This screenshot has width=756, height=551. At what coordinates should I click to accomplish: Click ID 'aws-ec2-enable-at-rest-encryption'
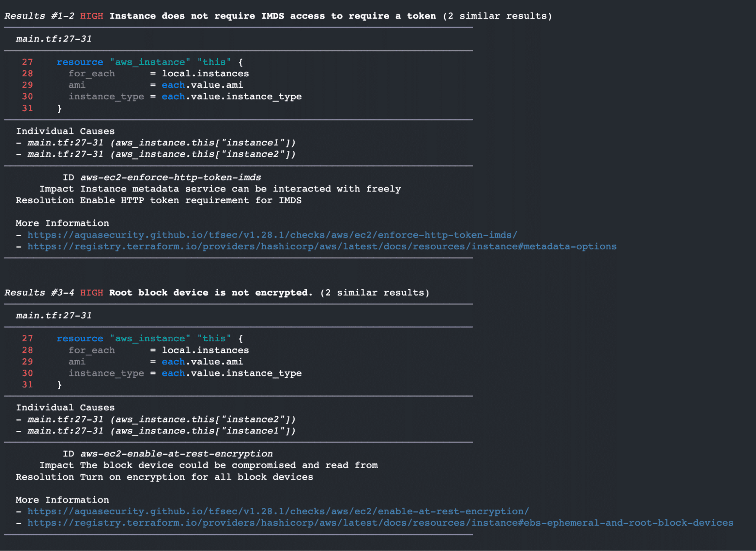click(177, 454)
